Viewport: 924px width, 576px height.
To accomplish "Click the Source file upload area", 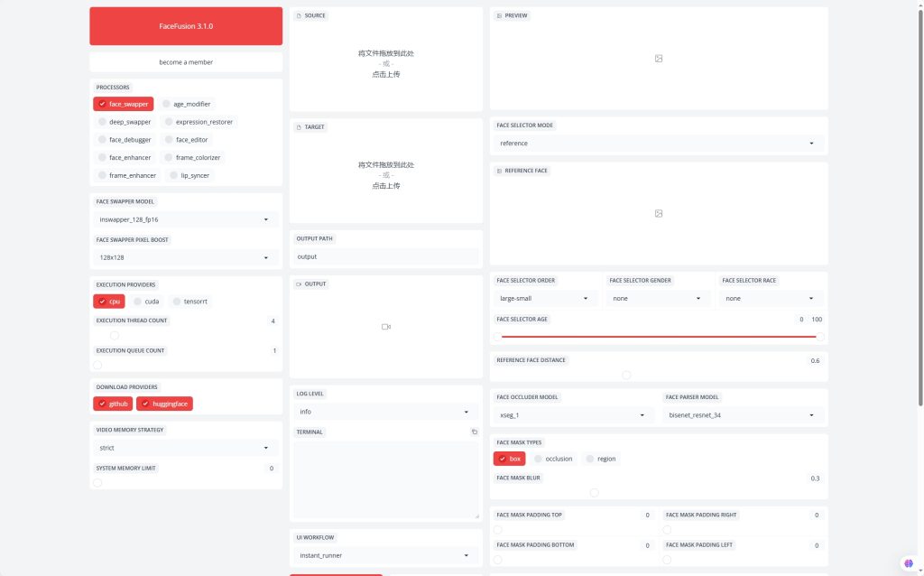I will 386,64.
